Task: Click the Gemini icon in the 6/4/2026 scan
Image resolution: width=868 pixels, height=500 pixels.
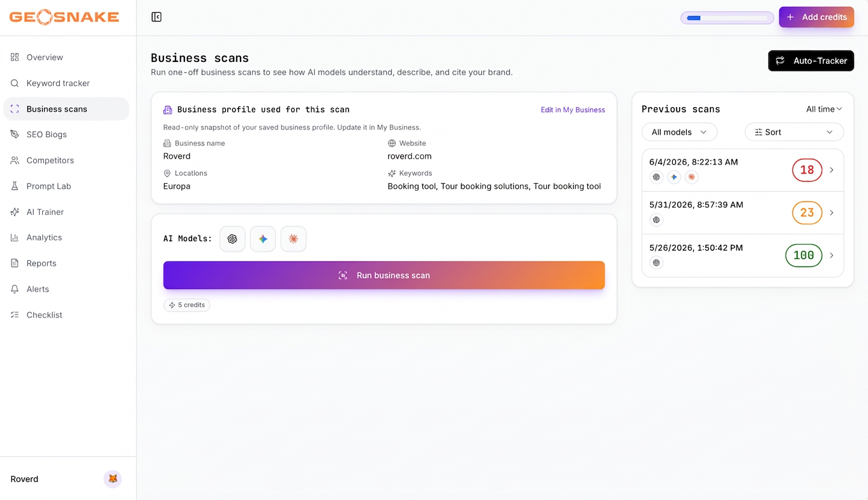Action: coord(674,177)
